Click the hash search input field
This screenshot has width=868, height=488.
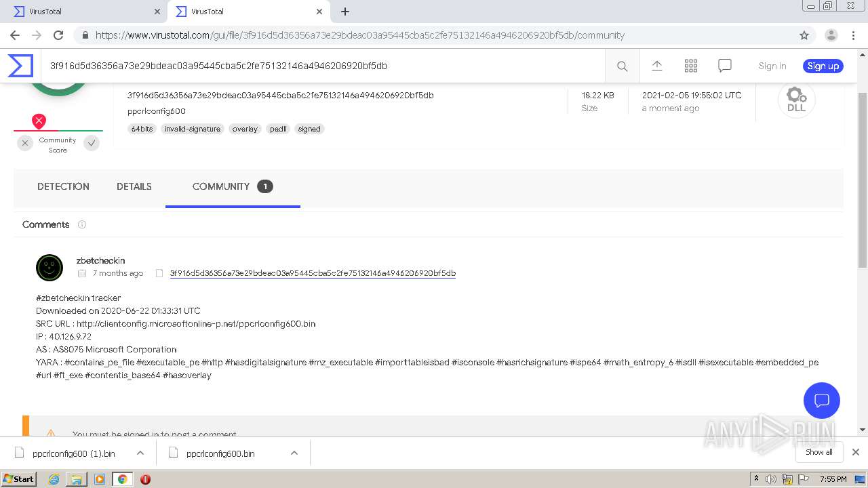click(x=323, y=66)
